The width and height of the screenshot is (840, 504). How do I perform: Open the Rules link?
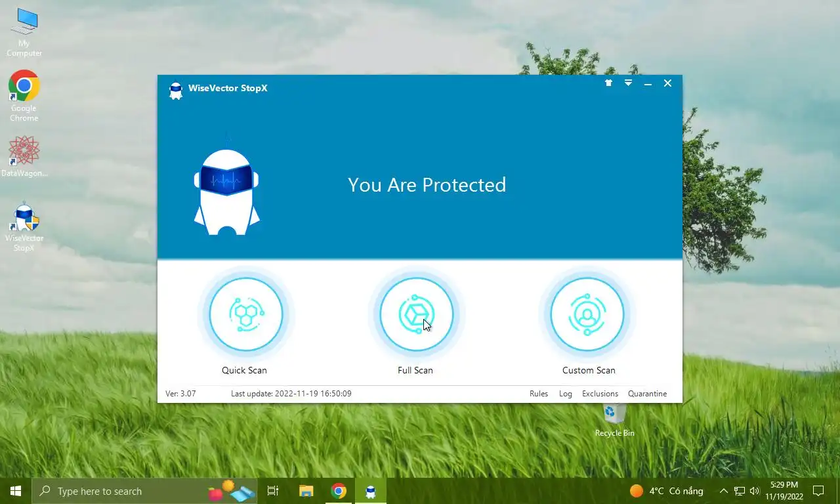pos(539,394)
